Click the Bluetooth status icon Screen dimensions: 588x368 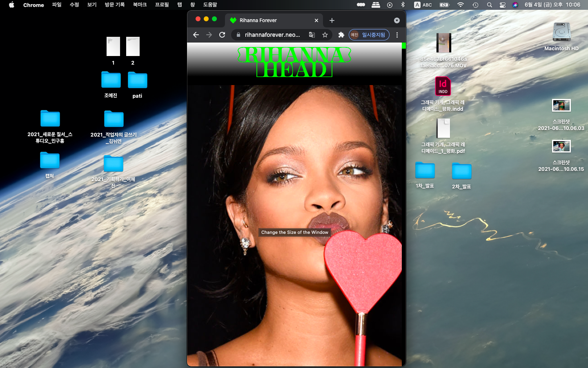tap(403, 5)
